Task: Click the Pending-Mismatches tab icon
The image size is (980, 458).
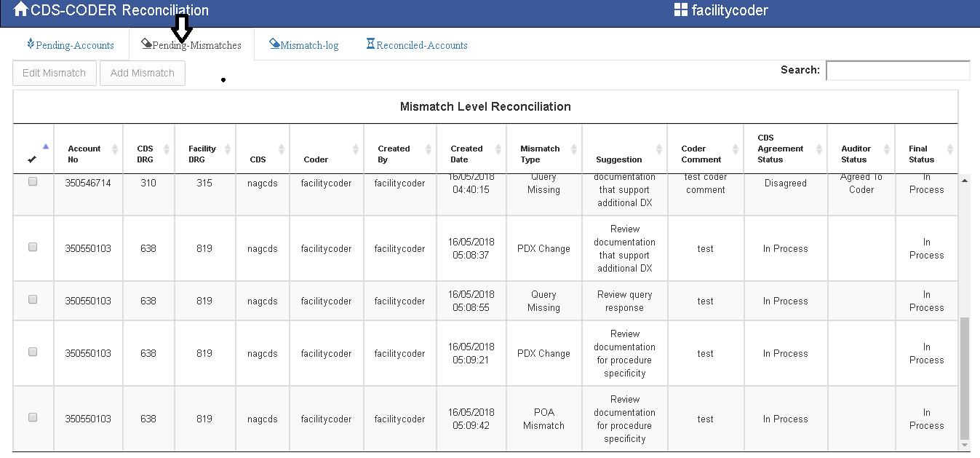Action: pyautogui.click(x=146, y=44)
